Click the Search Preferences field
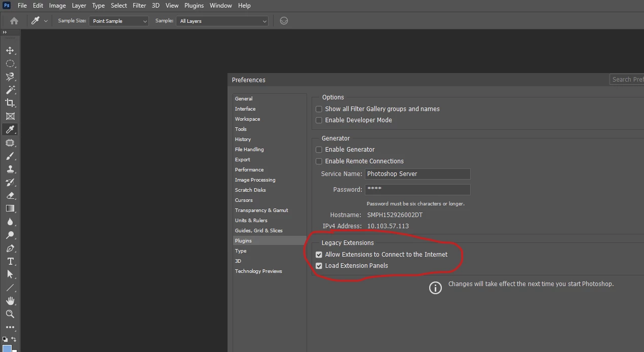This screenshot has height=352, width=644. 627,79
